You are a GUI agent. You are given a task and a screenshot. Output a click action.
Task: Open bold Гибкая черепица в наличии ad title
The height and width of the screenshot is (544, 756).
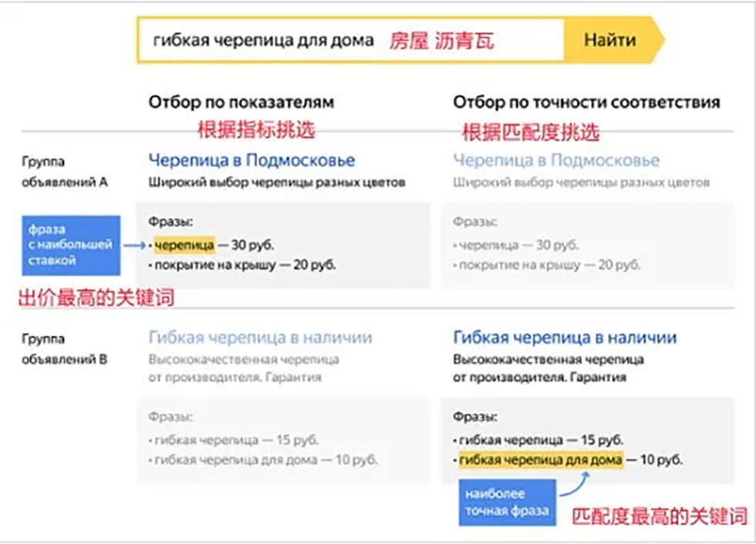pyautogui.click(x=565, y=338)
